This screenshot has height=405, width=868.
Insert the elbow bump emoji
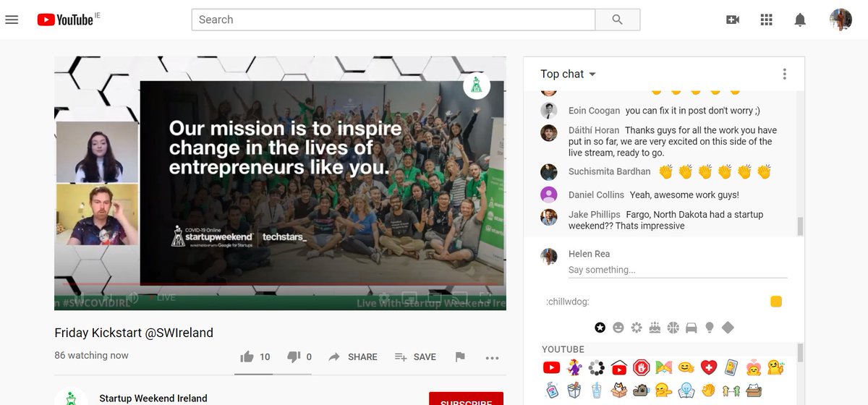pyautogui.click(x=664, y=368)
